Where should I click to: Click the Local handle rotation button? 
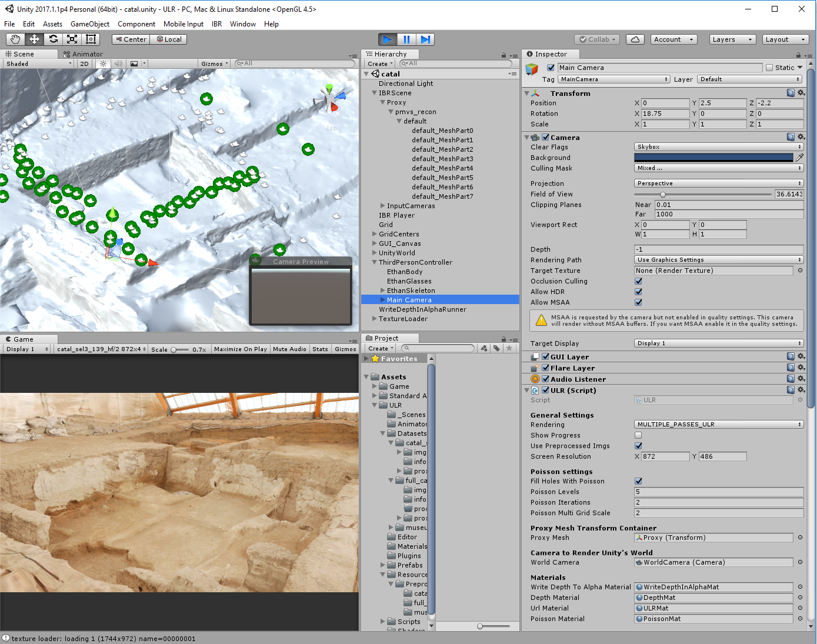[x=169, y=39]
